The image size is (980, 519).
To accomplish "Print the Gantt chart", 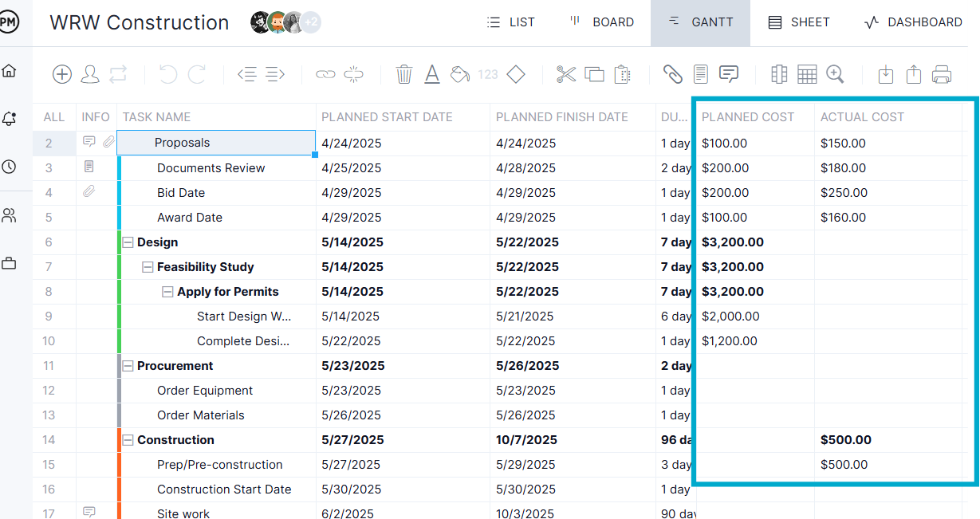I will 941,74.
